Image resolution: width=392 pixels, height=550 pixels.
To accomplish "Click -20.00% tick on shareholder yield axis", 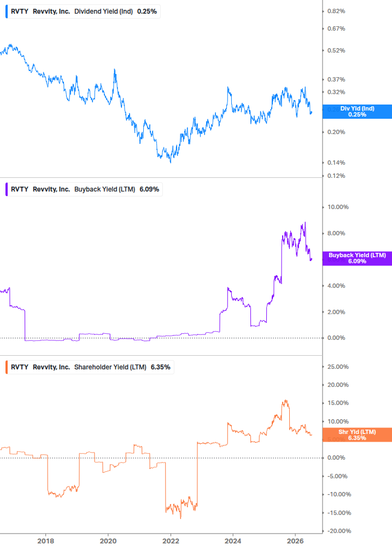I will pos(339,531).
